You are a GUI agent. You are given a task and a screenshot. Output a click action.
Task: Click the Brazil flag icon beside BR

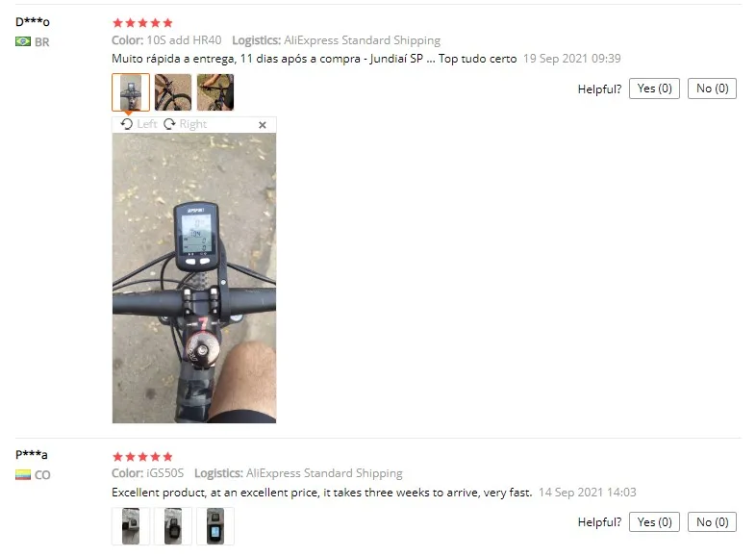[x=23, y=42]
